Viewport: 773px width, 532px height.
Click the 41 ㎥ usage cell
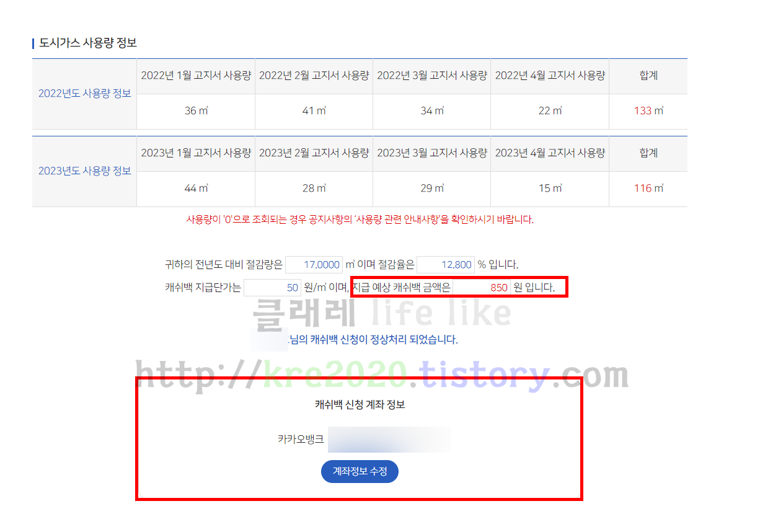pos(314,111)
